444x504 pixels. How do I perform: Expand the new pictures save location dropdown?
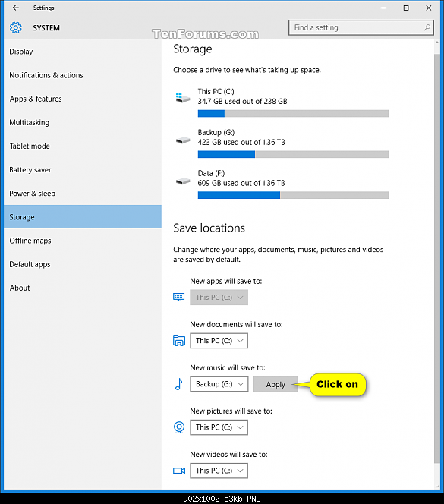click(x=219, y=427)
